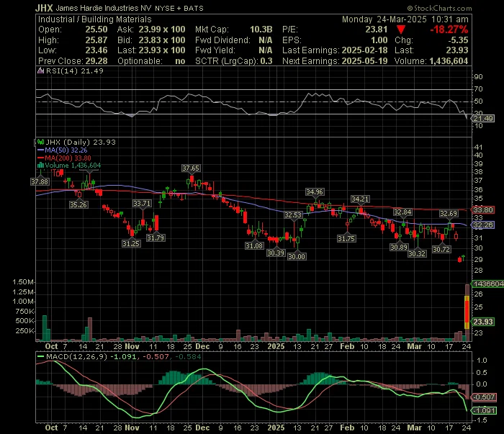Click the 35.26 price annotation label
Screen dimensions: 504x434
[78, 204]
